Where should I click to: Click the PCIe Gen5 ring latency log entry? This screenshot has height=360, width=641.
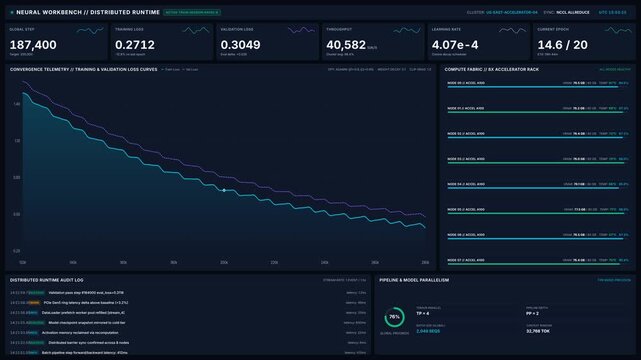(x=188, y=303)
